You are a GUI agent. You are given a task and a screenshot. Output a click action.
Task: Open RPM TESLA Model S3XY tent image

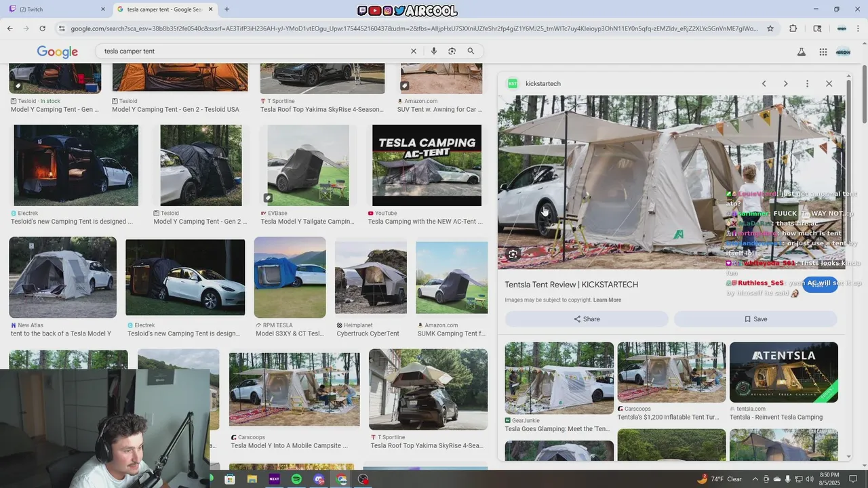290,277
